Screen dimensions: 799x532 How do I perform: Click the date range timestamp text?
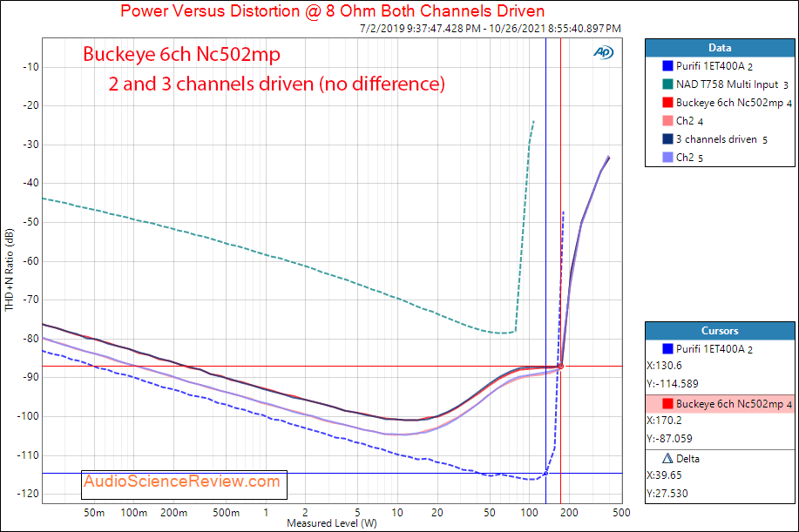coord(491,29)
